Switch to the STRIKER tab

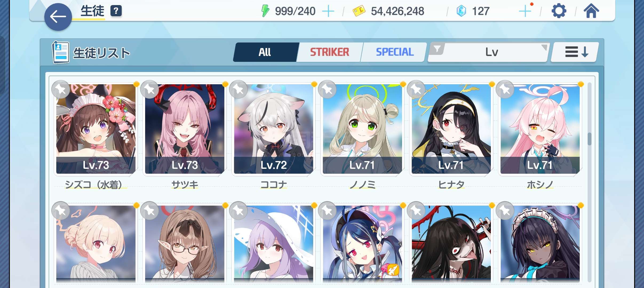coord(329,52)
